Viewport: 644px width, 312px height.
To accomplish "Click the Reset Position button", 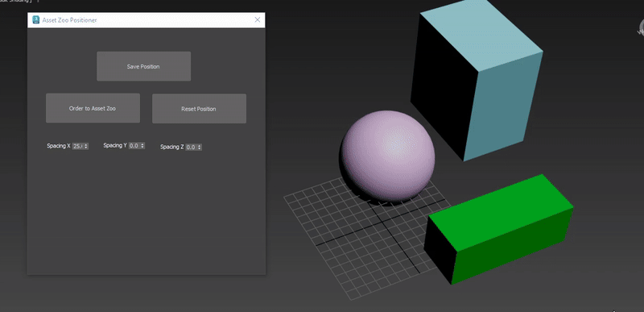I will (x=199, y=109).
